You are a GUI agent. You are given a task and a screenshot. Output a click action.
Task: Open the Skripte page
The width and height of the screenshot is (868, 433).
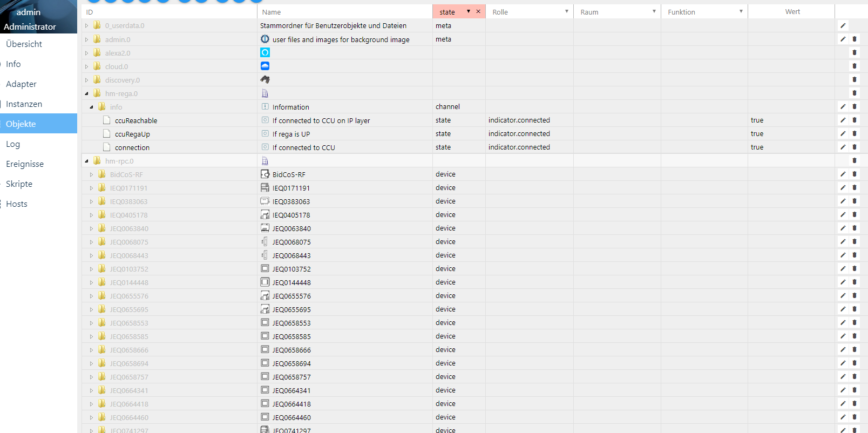[19, 184]
